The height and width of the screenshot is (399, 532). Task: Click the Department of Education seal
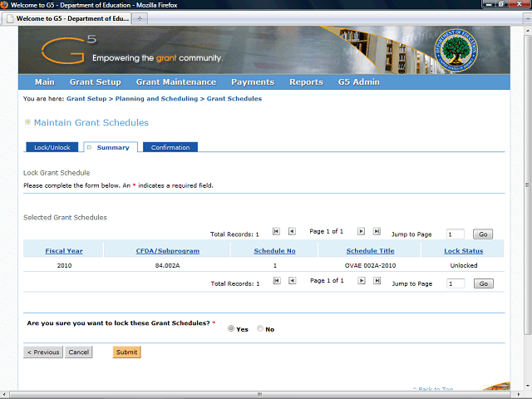click(x=456, y=50)
